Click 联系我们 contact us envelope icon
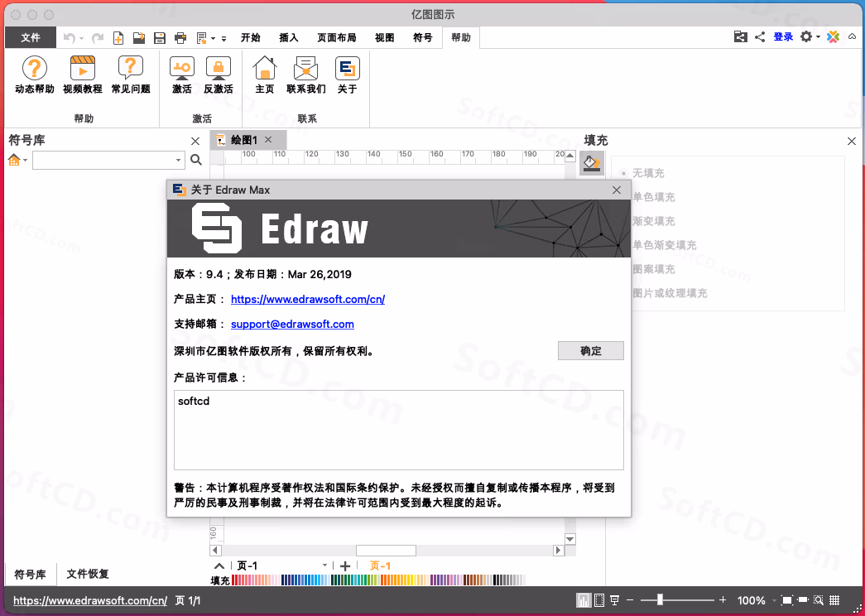The image size is (865, 616). click(x=305, y=75)
